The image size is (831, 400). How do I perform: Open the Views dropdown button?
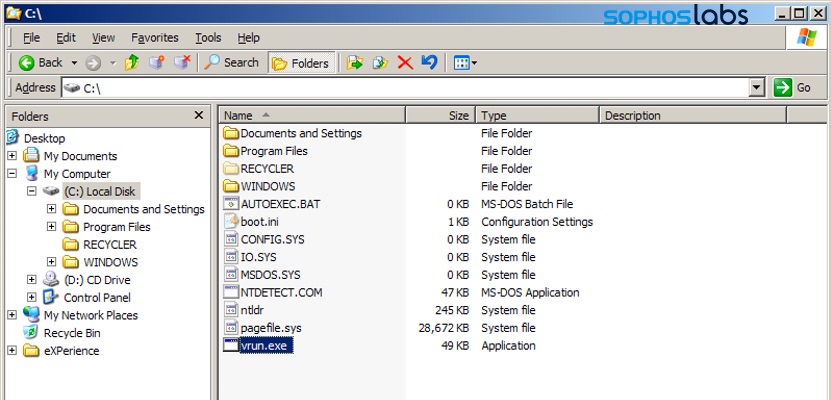465,63
